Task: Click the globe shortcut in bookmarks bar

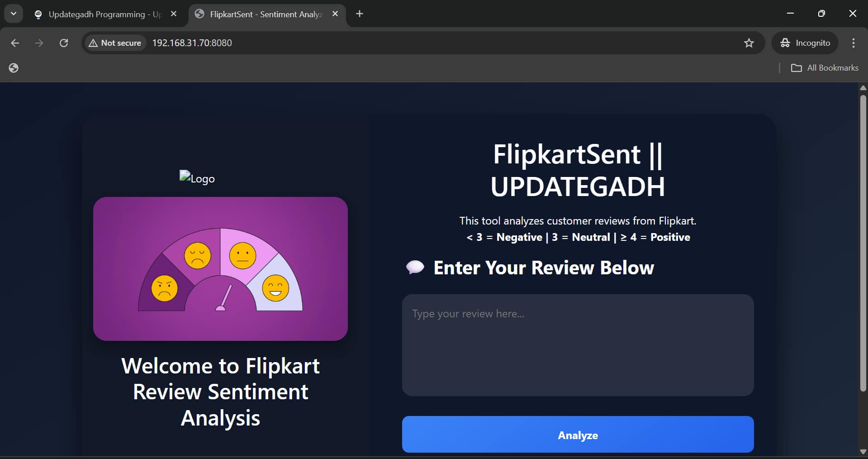Action: coord(14,68)
